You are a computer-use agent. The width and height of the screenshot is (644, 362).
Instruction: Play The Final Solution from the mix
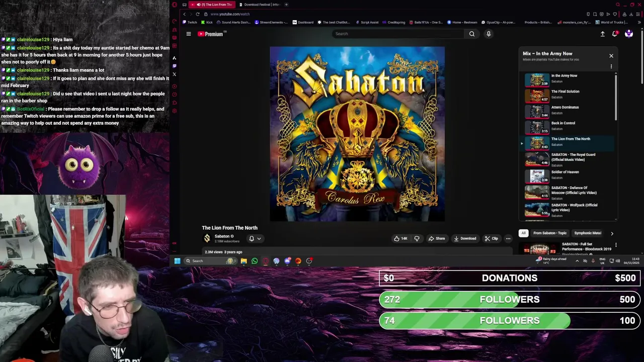coord(568,96)
